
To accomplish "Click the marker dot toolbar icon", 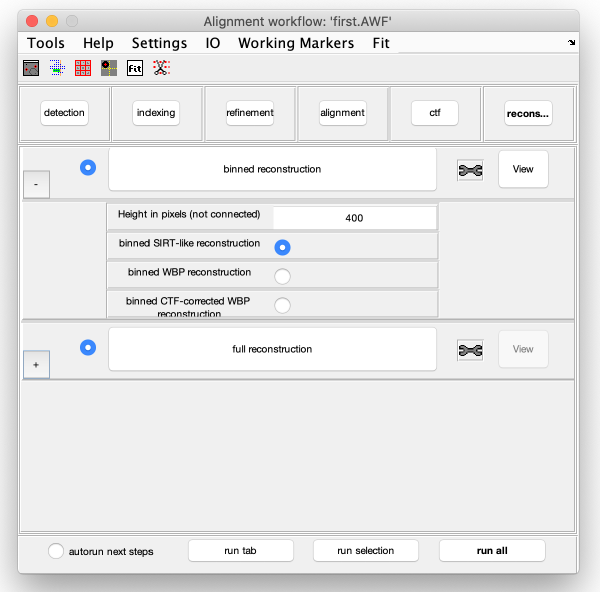I will (x=109, y=68).
